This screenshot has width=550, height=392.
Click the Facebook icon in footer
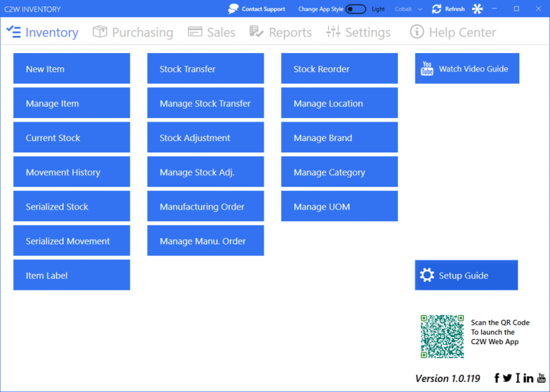click(x=497, y=378)
